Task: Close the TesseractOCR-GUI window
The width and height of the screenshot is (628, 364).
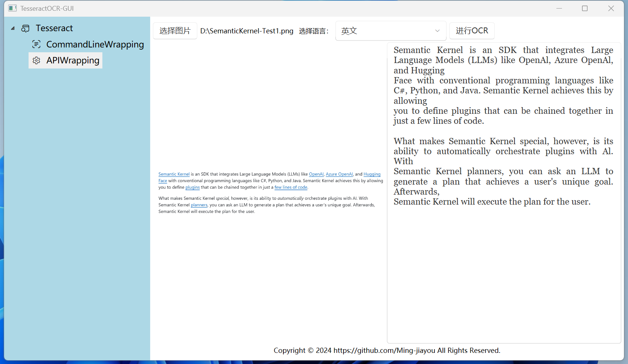Action: coord(611,8)
